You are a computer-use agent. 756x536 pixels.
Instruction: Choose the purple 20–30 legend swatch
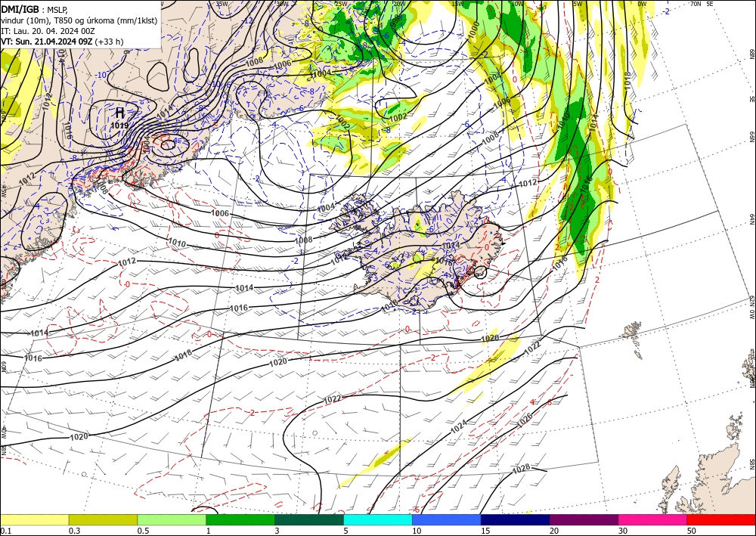pyautogui.click(x=584, y=519)
